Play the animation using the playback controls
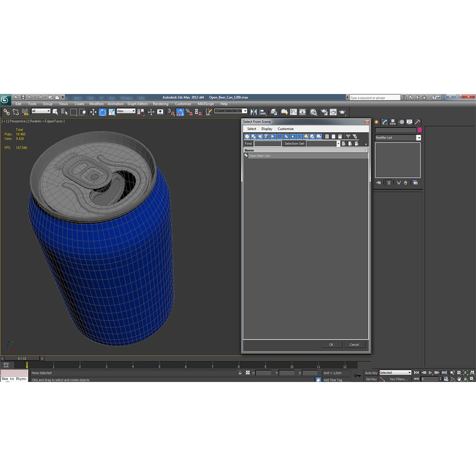476x476 pixels. tap(430, 372)
